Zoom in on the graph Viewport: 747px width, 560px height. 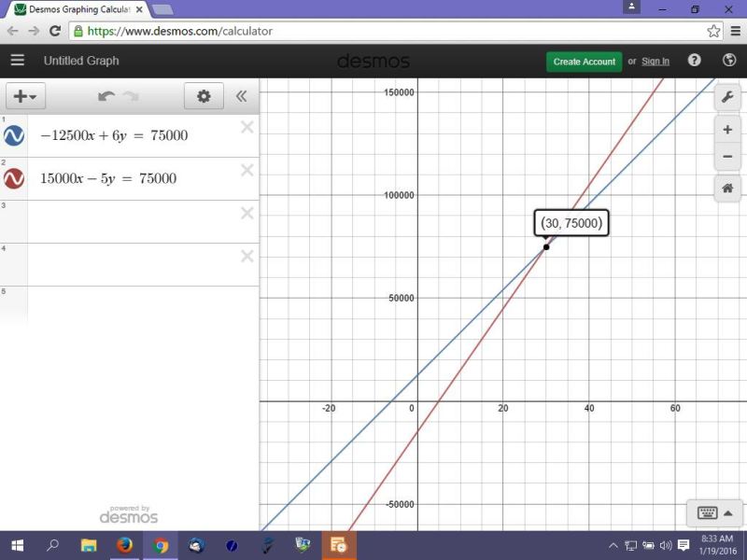[727, 130]
